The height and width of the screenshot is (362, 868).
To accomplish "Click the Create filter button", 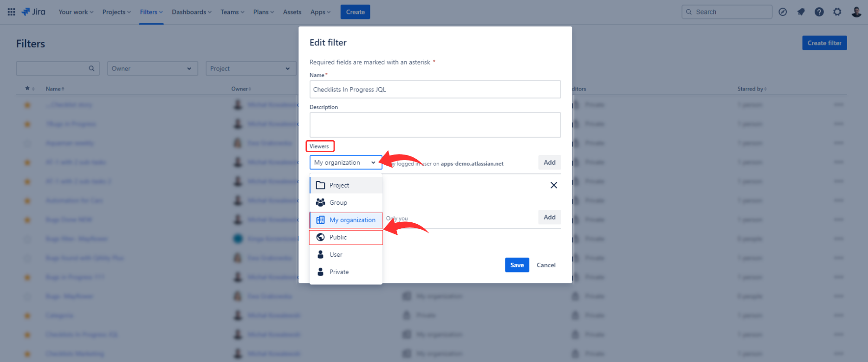I will tap(824, 43).
